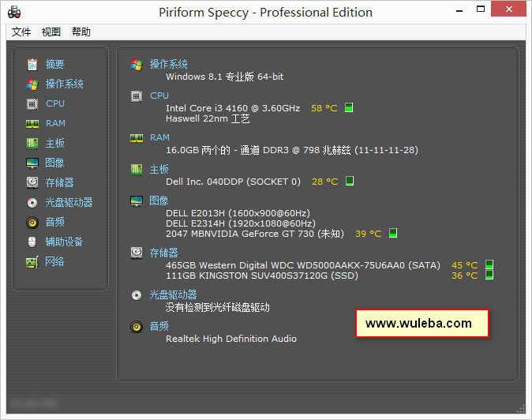The image size is (532, 420).
Task: Click the text Dell Inc. 040DDP (SOCKET 0)
Action: [x=233, y=182]
